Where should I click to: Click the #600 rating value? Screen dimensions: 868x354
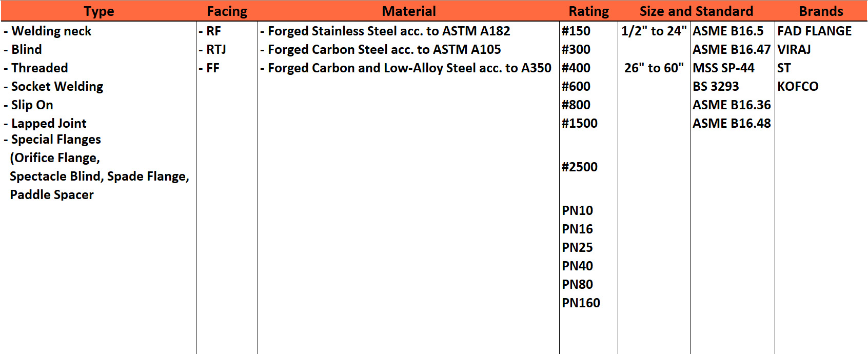pyautogui.click(x=576, y=87)
